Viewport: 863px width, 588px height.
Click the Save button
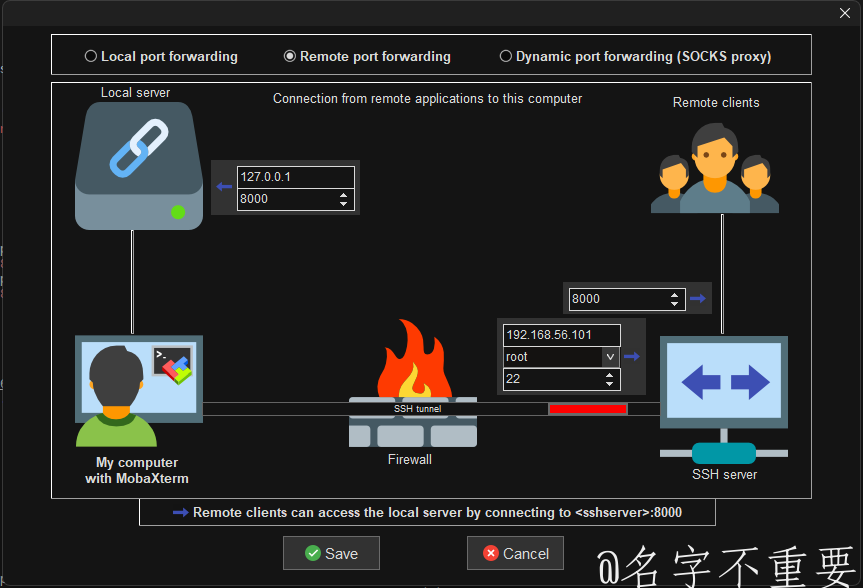coord(331,553)
